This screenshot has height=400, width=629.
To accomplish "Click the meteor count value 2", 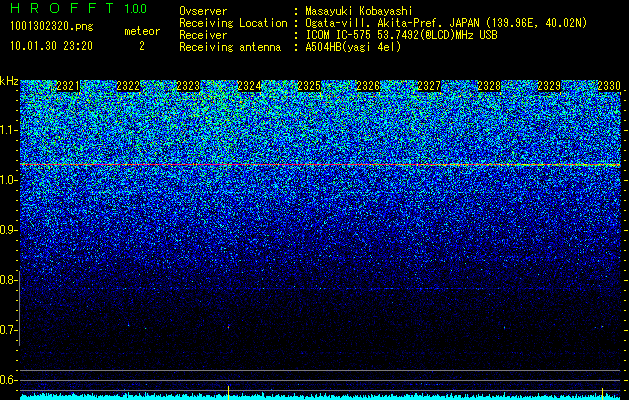I will 142,46.
